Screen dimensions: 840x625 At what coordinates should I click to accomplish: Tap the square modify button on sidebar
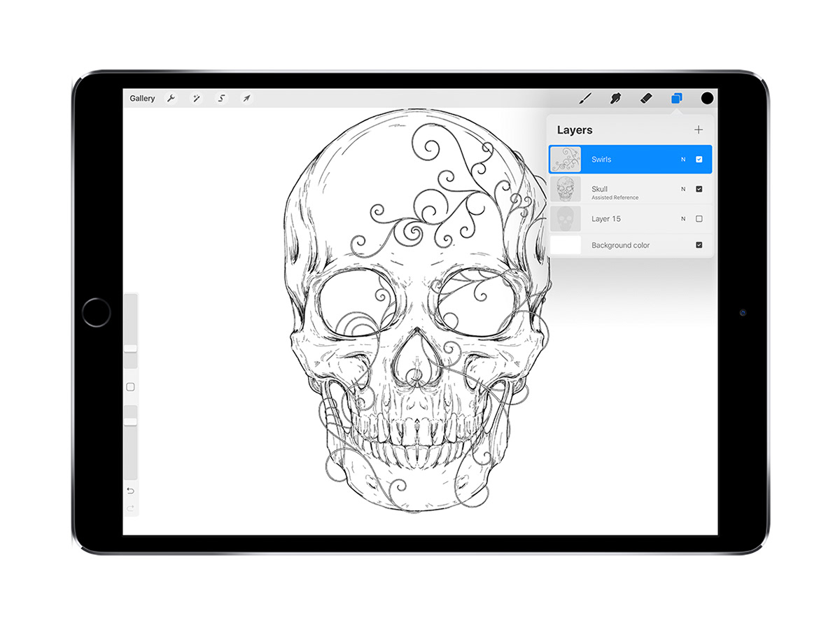click(x=130, y=387)
